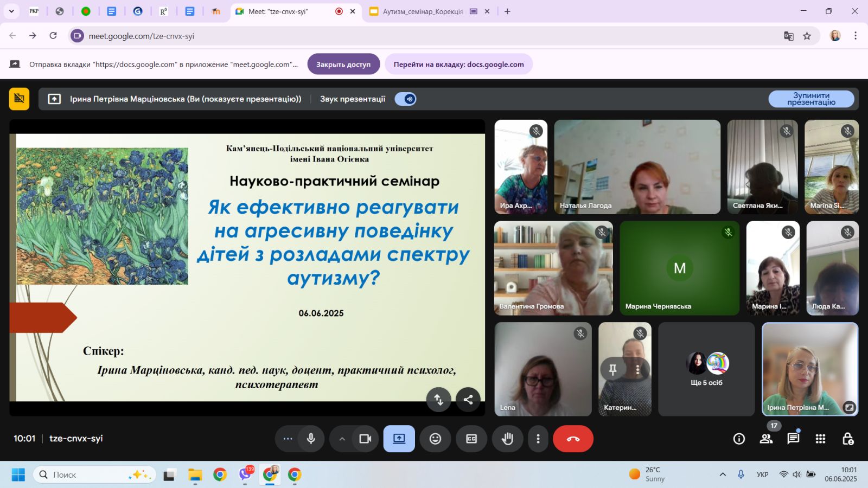Mute the microphone
Image resolution: width=868 pixels, height=488 pixels.
pos(311,439)
